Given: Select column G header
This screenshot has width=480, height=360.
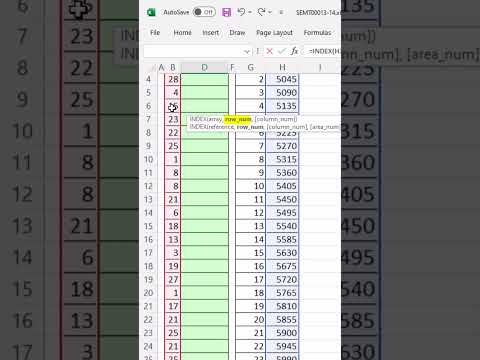Looking at the screenshot, I should [x=251, y=68].
